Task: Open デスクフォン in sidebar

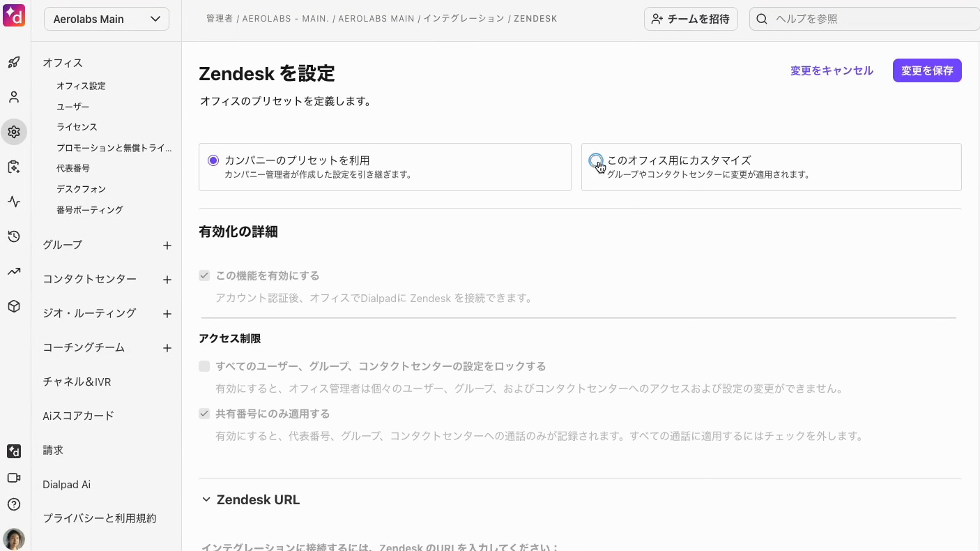Action: click(x=82, y=189)
